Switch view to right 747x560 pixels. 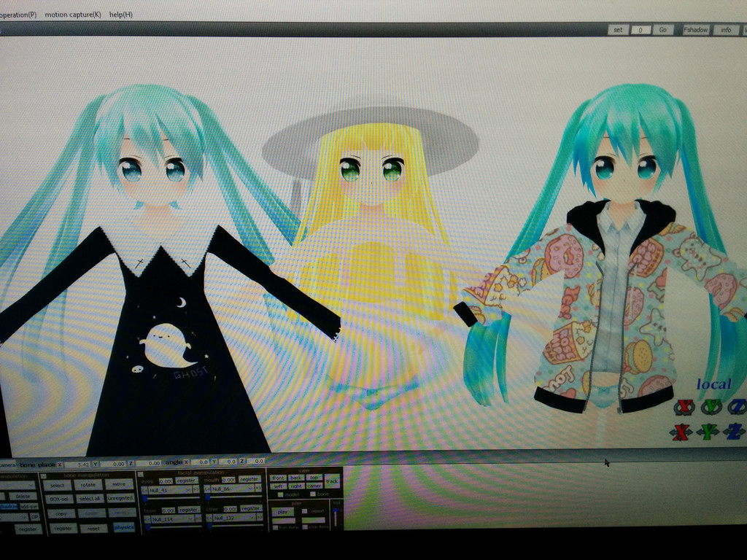[x=296, y=486]
